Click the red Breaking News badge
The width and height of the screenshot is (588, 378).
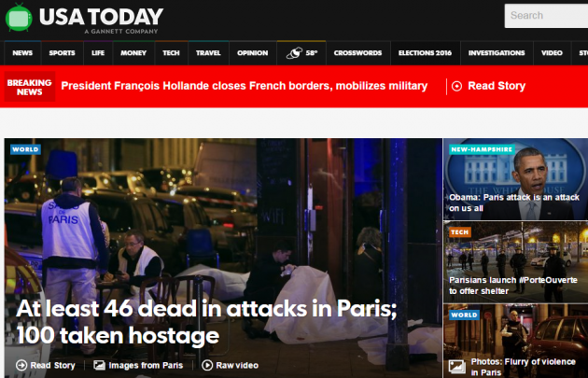[x=30, y=87]
